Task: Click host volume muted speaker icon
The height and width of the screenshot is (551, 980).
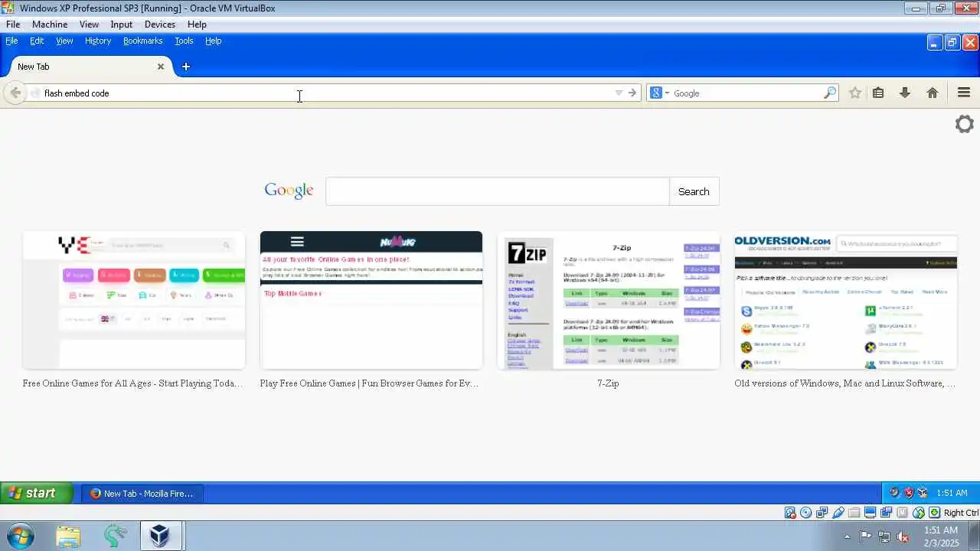Action: pyautogui.click(x=903, y=536)
